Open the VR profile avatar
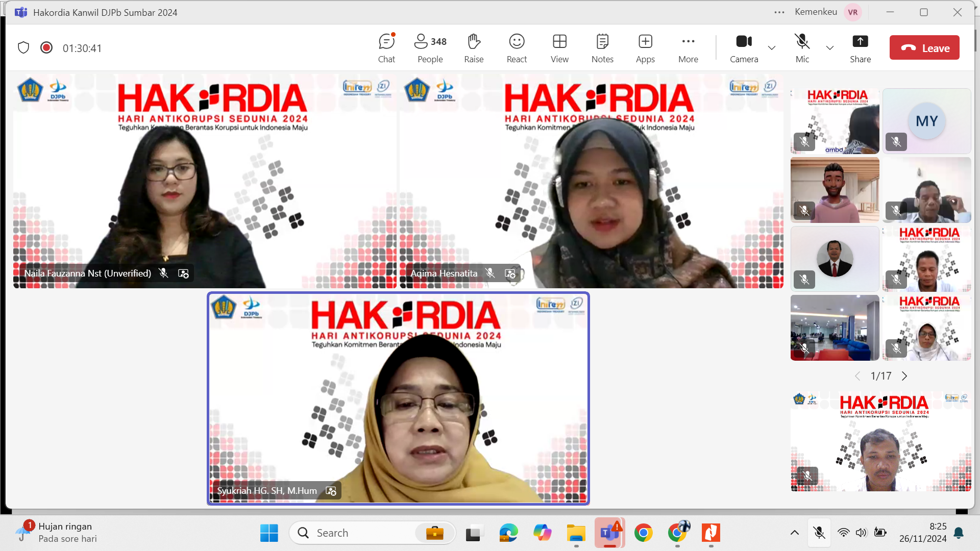 853,12
